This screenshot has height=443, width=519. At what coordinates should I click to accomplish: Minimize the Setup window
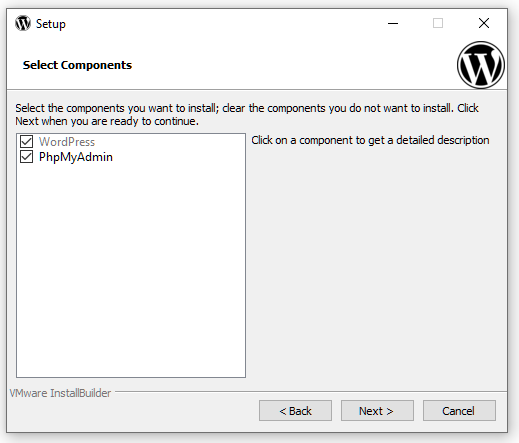point(393,23)
